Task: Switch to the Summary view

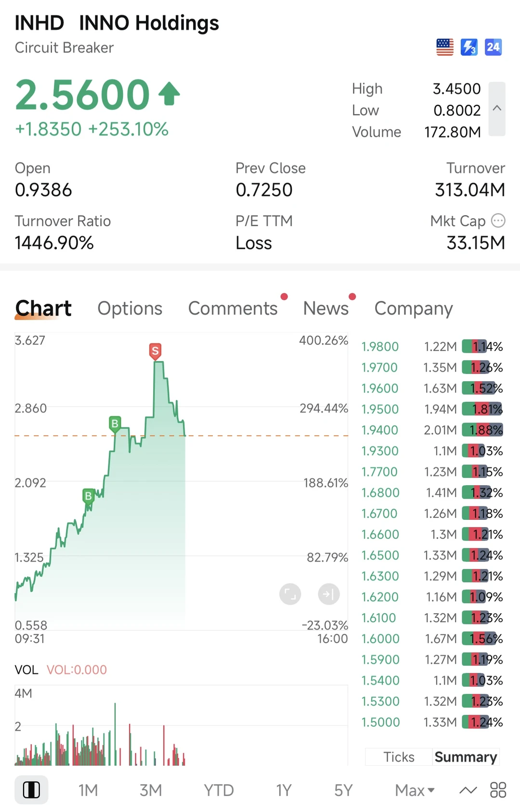Action: coord(466,757)
